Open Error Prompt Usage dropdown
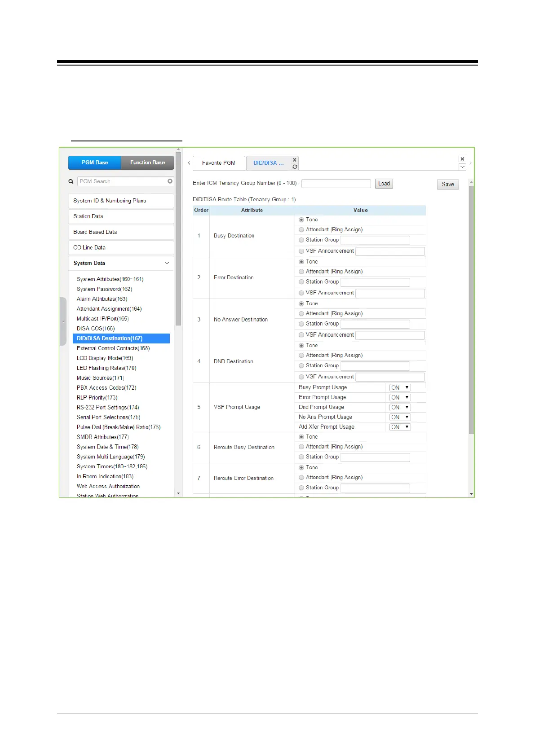The height and width of the screenshot is (756, 535). pyautogui.click(x=400, y=398)
